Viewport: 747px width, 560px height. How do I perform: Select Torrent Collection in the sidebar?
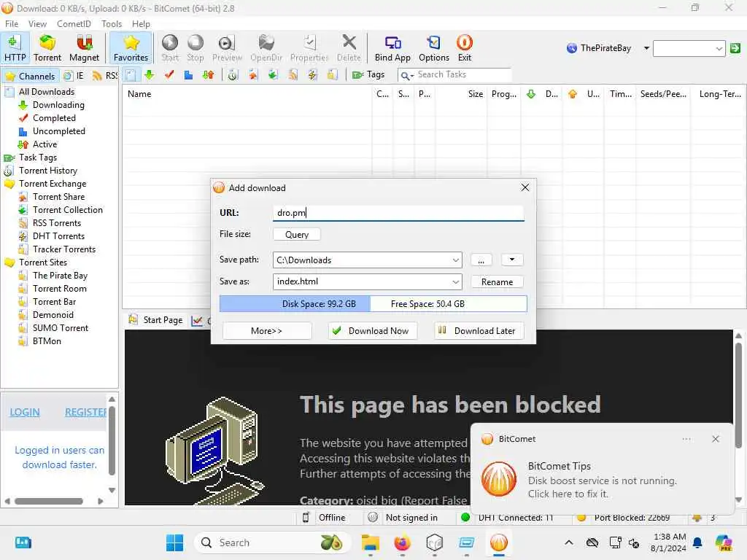tap(68, 210)
